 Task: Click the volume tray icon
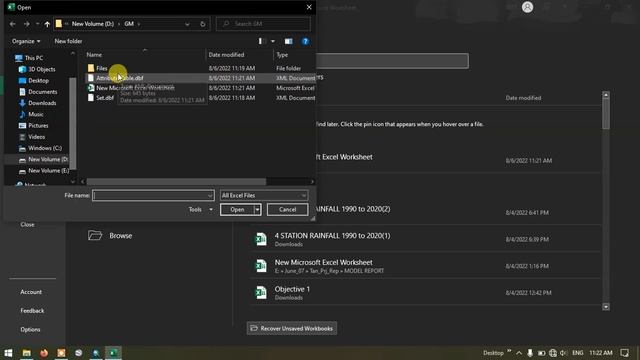coord(563,353)
